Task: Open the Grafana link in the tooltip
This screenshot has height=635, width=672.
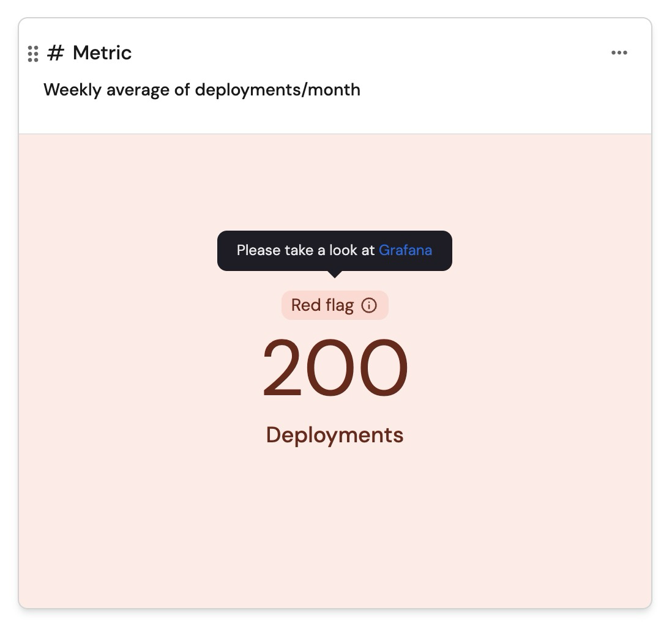Action: click(x=405, y=250)
